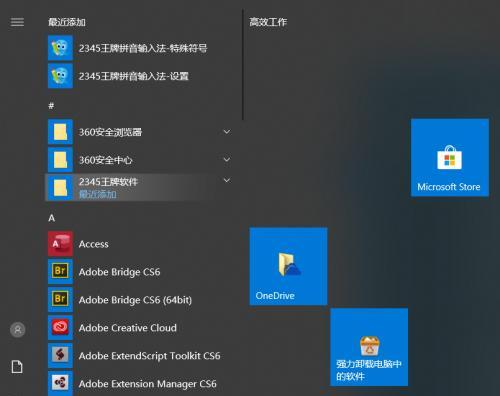
Task: Click the 高效工作 tile group title
Action: [x=268, y=22]
